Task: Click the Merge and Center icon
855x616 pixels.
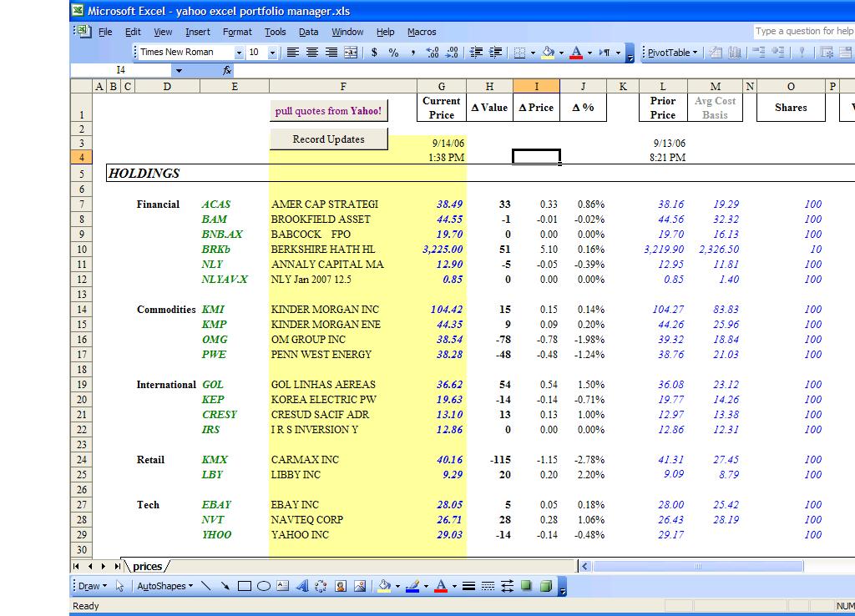Action: click(351, 53)
